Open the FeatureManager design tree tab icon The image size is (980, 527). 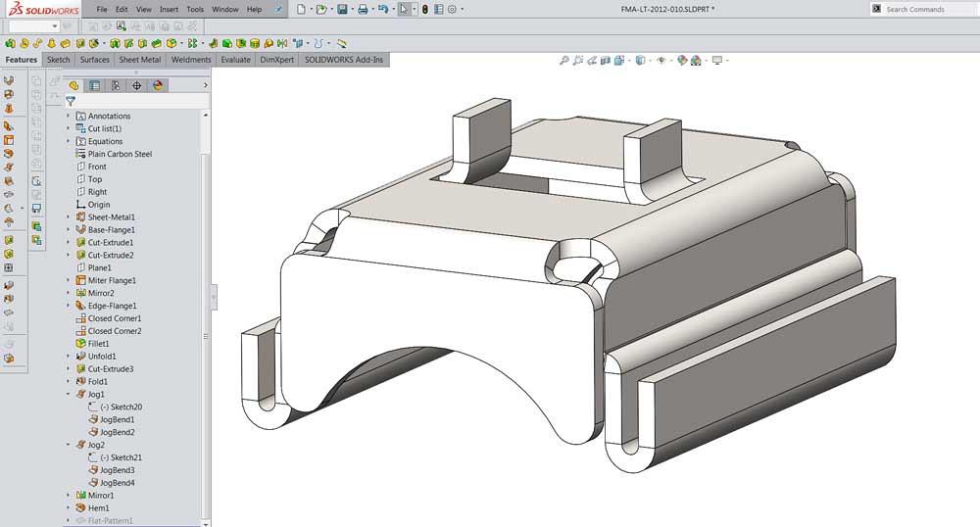[x=73, y=85]
